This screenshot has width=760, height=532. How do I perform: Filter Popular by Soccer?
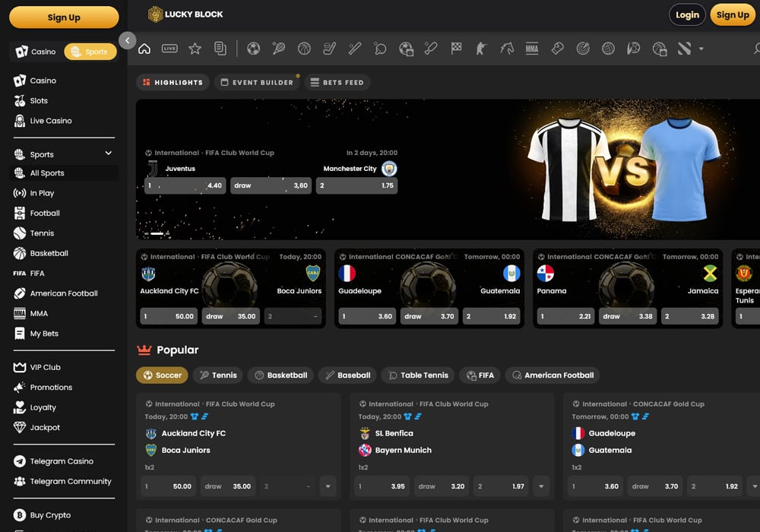click(x=162, y=375)
